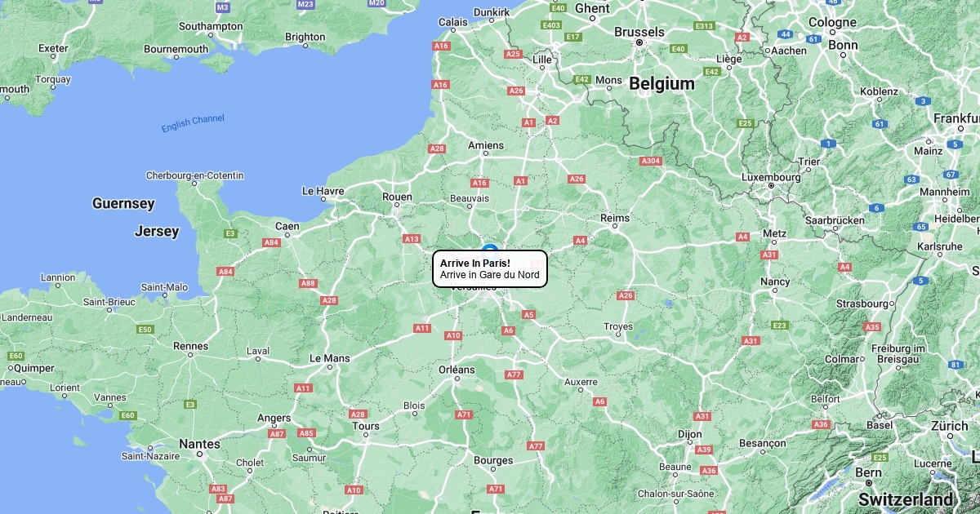Select the A85 shield near Tours

(306, 433)
